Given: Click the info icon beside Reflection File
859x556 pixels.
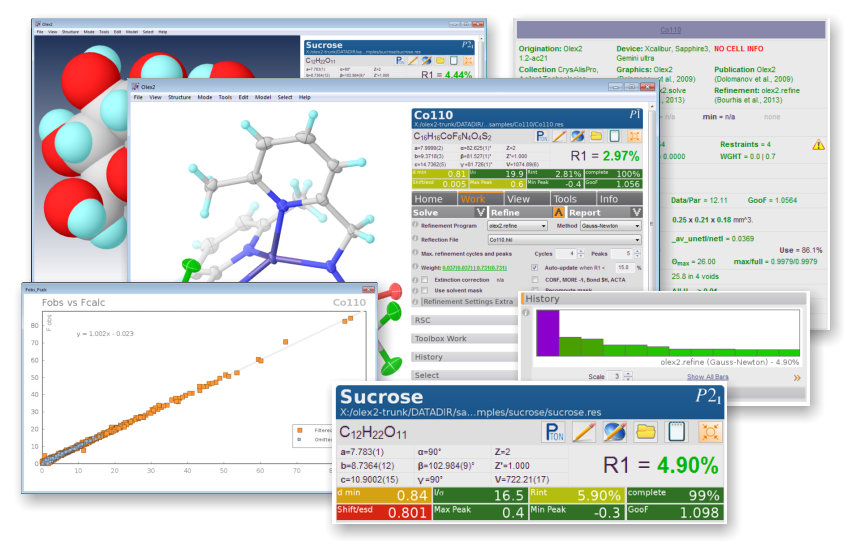Looking at the screenshot, I should point(415,239).
